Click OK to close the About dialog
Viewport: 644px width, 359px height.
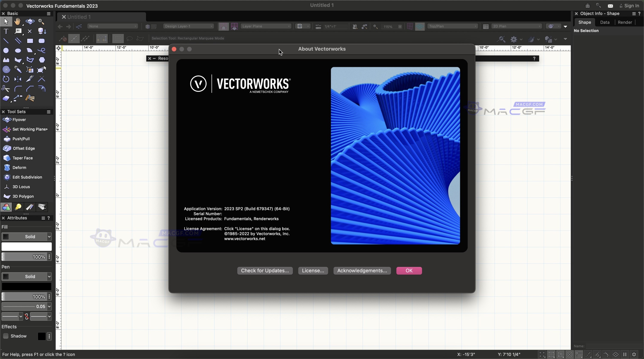coord(409,270)
